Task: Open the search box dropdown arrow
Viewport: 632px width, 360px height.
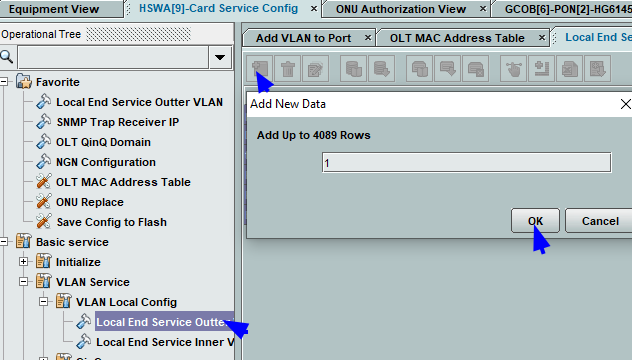Action: pos(220,57)
